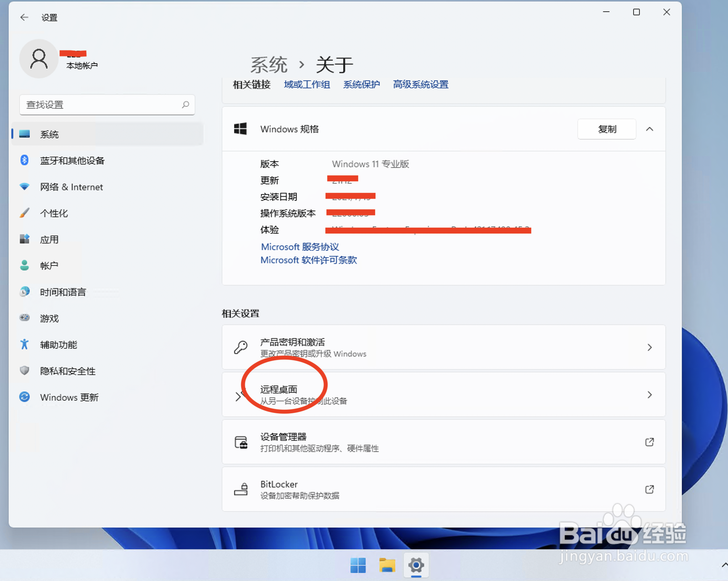Open the Personalization brush icon item
The height and width of the screenshot is (581, 728).
coord(24,213)
